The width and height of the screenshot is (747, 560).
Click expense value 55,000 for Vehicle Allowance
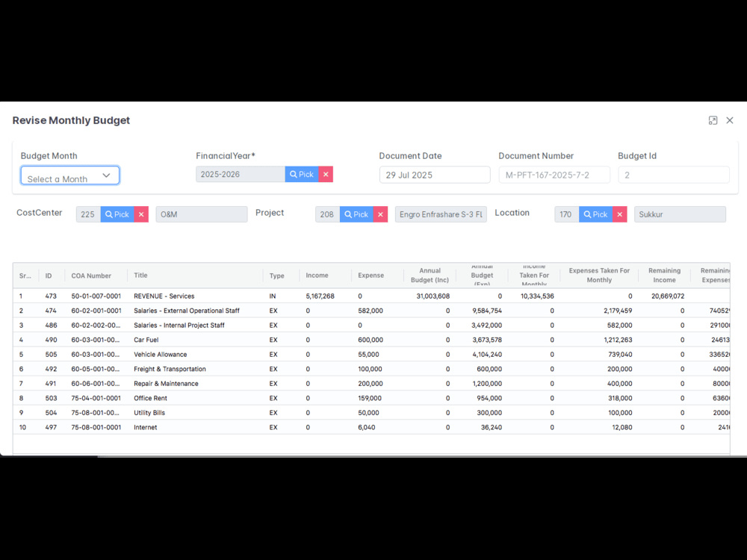pos(368,354)
